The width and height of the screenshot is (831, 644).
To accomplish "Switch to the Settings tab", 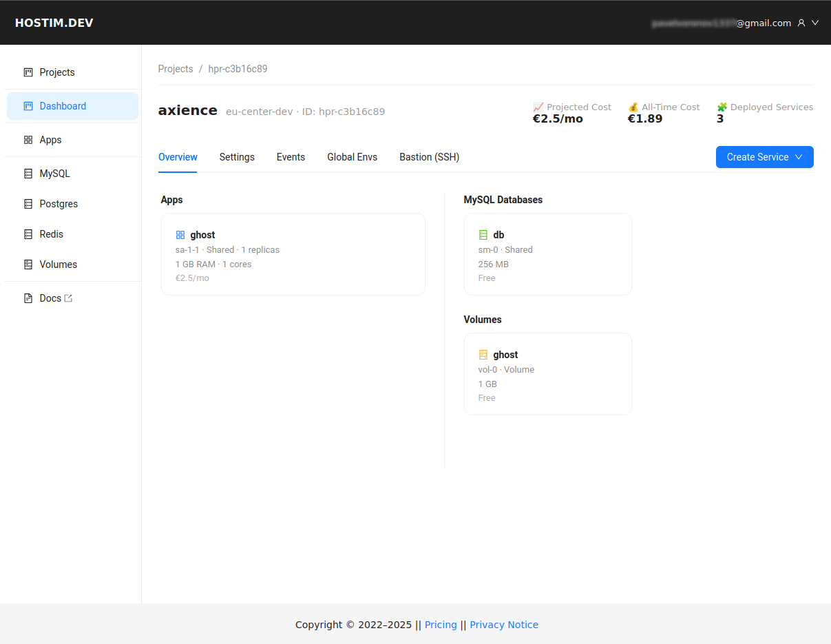I will point(237,157).
